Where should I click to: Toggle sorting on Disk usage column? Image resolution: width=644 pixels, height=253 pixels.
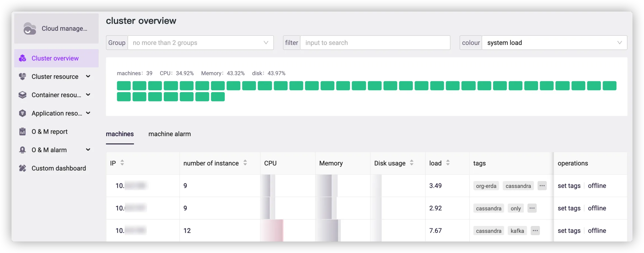coord(411,163)
